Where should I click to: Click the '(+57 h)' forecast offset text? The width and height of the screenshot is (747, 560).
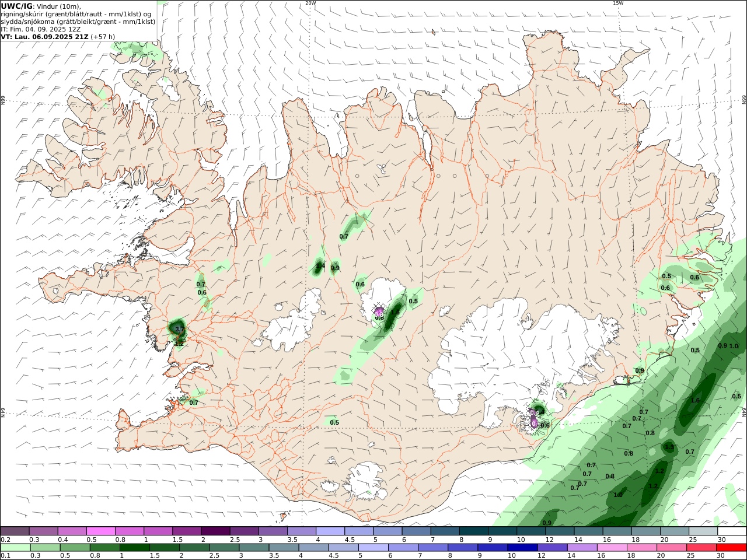tap(103, 37)
